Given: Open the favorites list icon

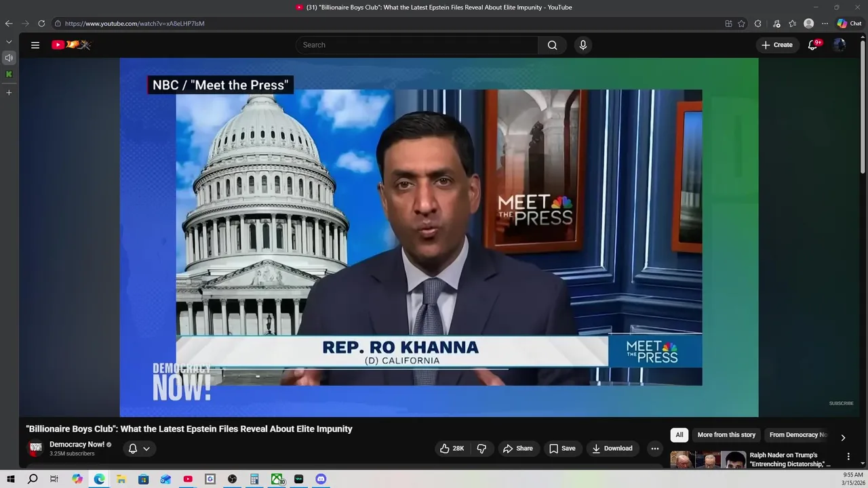Looking at the screenshot, I should coord(792,23).
